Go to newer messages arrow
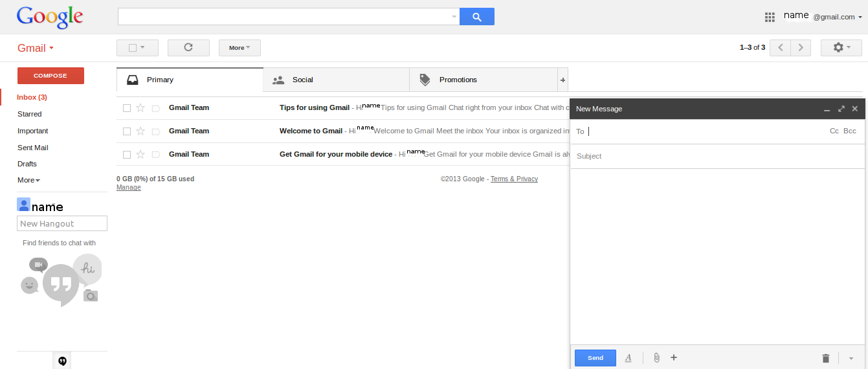The image size is (868, 369). pyautogui.click(x=780, y=47)
